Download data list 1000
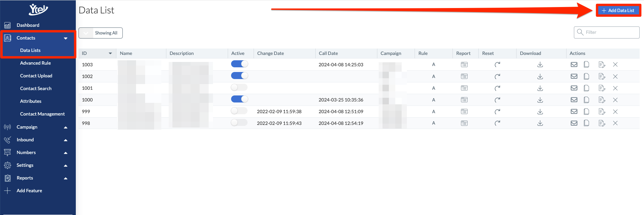Screen dimensions: 644x215 coord(540,100)
